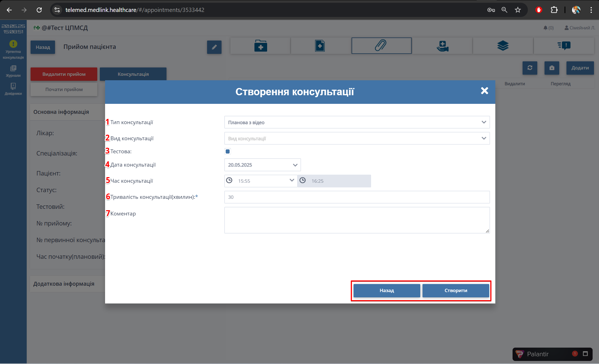Viewport: 599px width, 364px height.
Task: Click the hand holding medical cross icon
Action: pos(442,46)
